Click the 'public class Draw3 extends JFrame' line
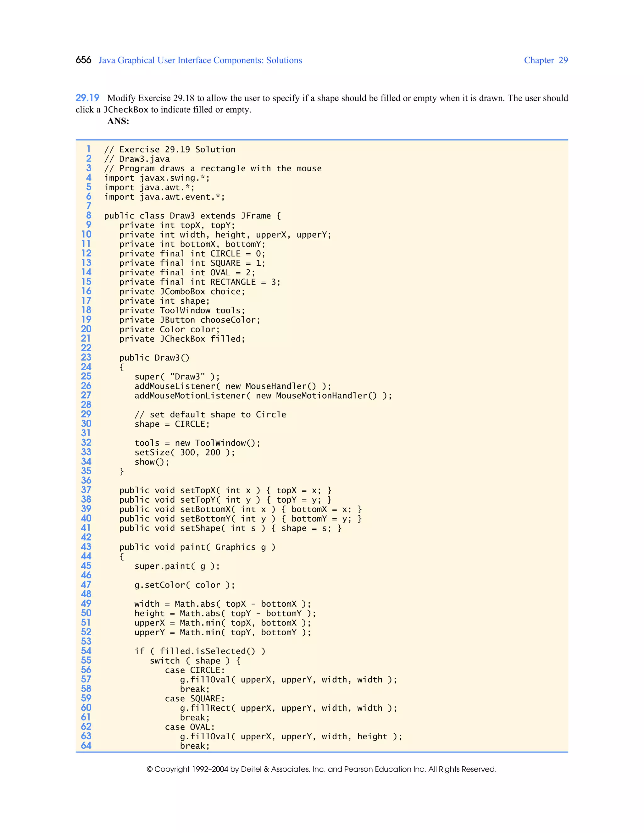The height and width of the screenshot is (833, 644). coord(192,216)
